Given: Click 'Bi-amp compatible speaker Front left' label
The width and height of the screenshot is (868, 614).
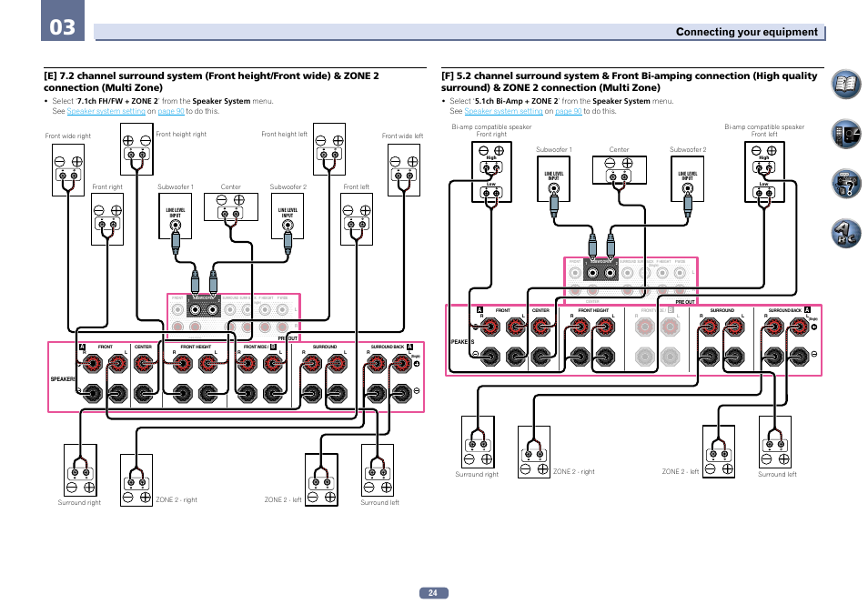Looking at the screenshot, I should (x=764, y=131).
